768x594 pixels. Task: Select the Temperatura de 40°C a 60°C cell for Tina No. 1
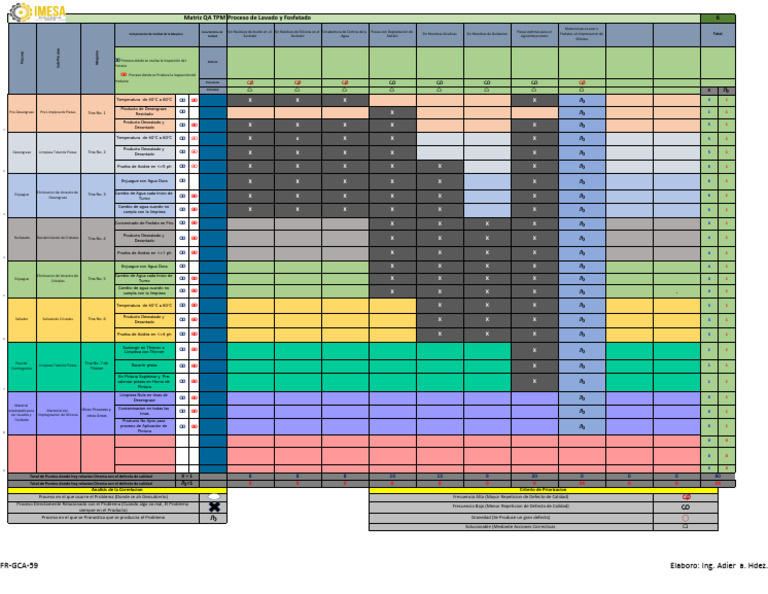click(145, 100)
